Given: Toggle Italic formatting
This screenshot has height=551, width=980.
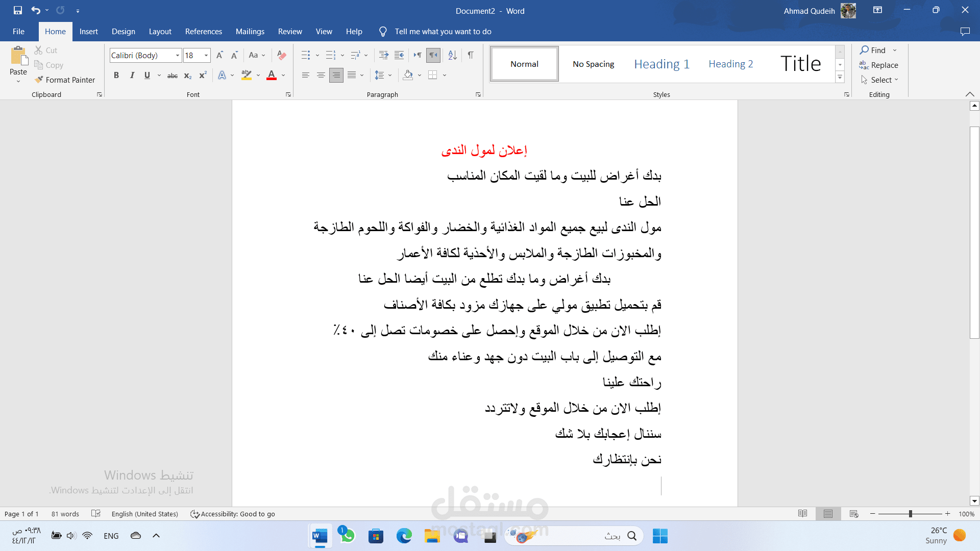Looking at the screenshot, I should tap(132, 76).
